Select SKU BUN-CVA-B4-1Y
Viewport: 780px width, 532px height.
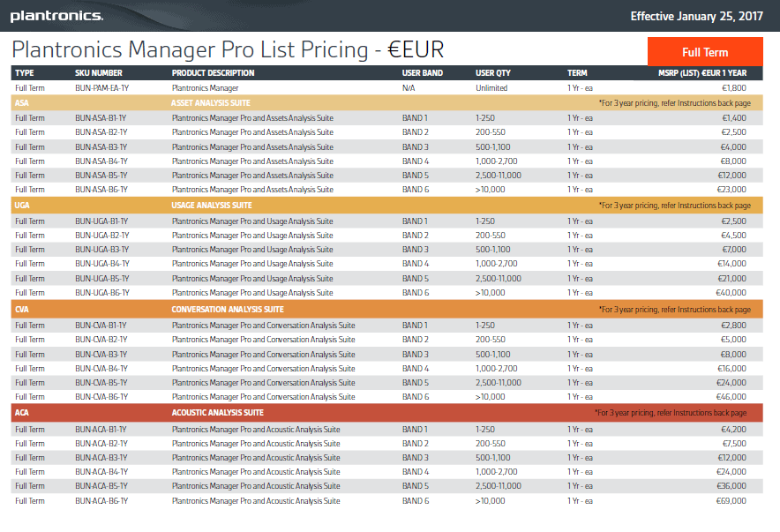pyautogui.click(x=101, y=369)
